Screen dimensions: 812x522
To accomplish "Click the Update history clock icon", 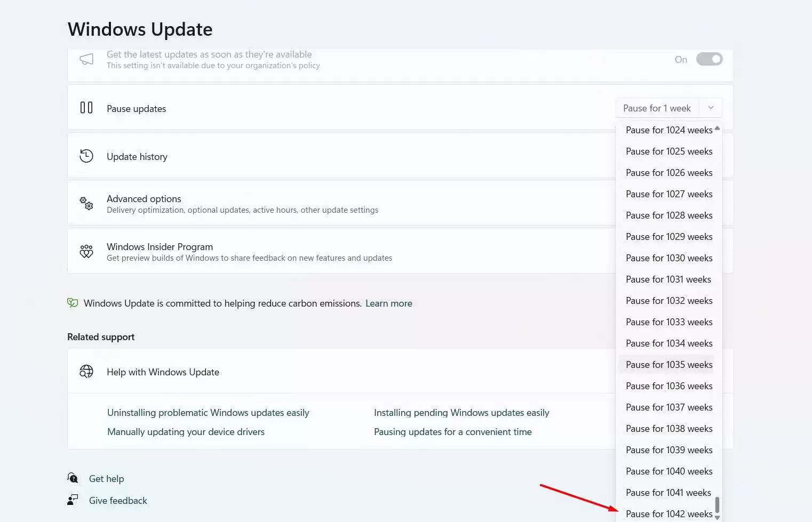I will coord(86,156).
